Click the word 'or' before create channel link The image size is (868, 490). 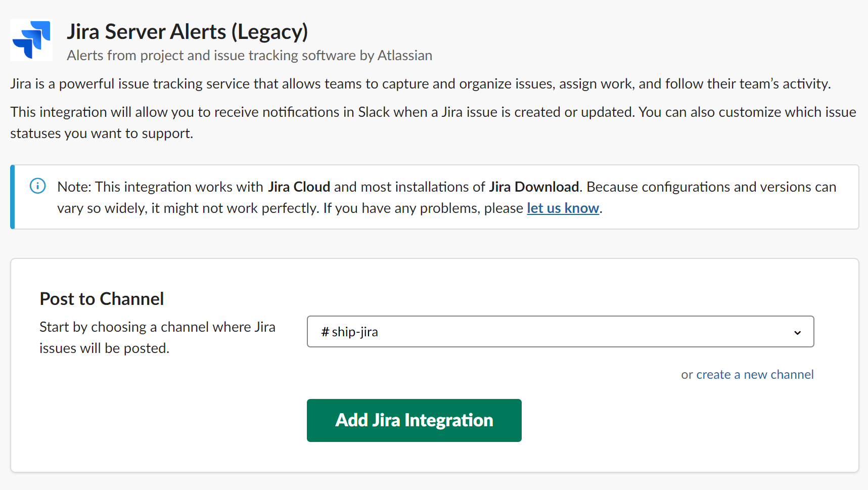coord(687,375)
